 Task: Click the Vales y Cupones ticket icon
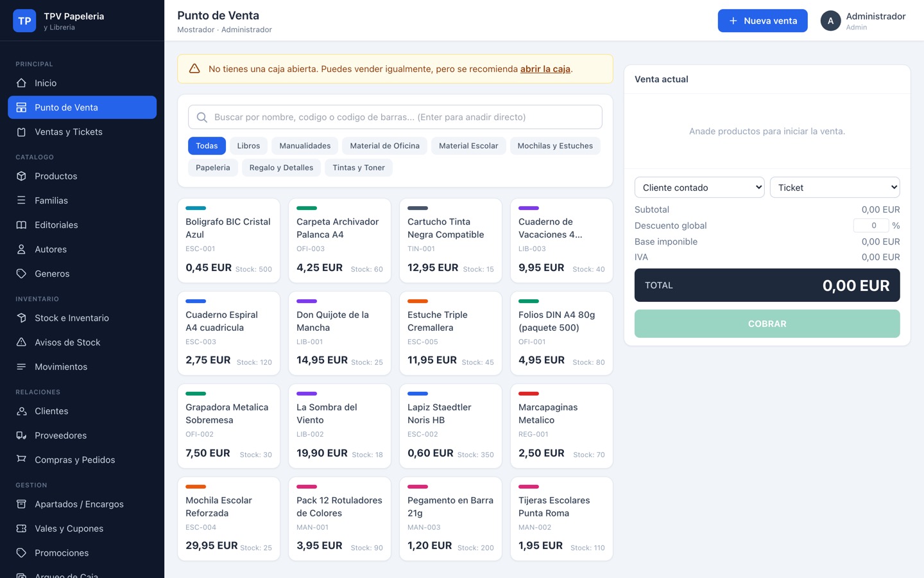[x=21, y=529]
